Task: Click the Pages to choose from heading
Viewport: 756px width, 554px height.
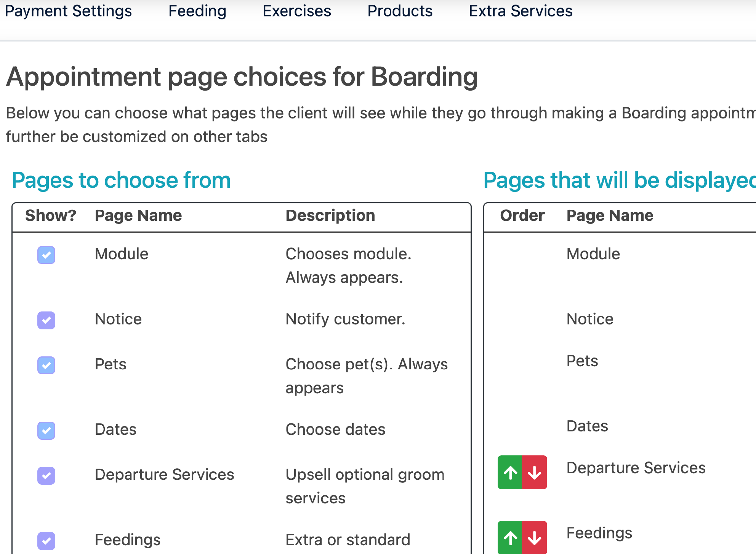Action: coord(121,180)
